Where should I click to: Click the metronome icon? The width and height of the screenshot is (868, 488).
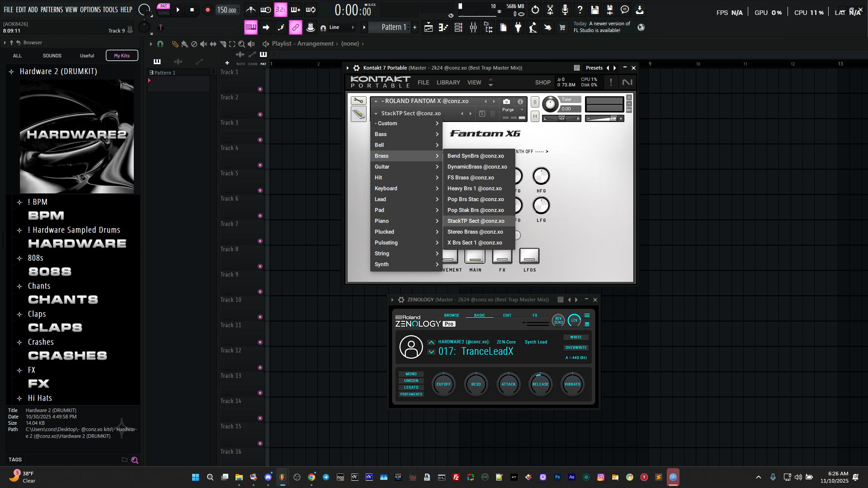coord(250,9)
